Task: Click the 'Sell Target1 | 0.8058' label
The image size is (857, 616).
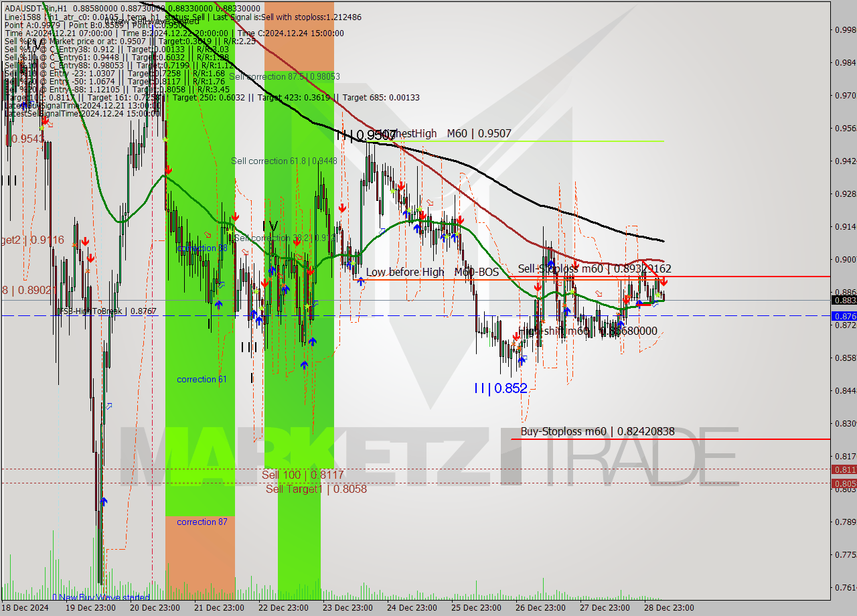Action: [x=316, y=489]
